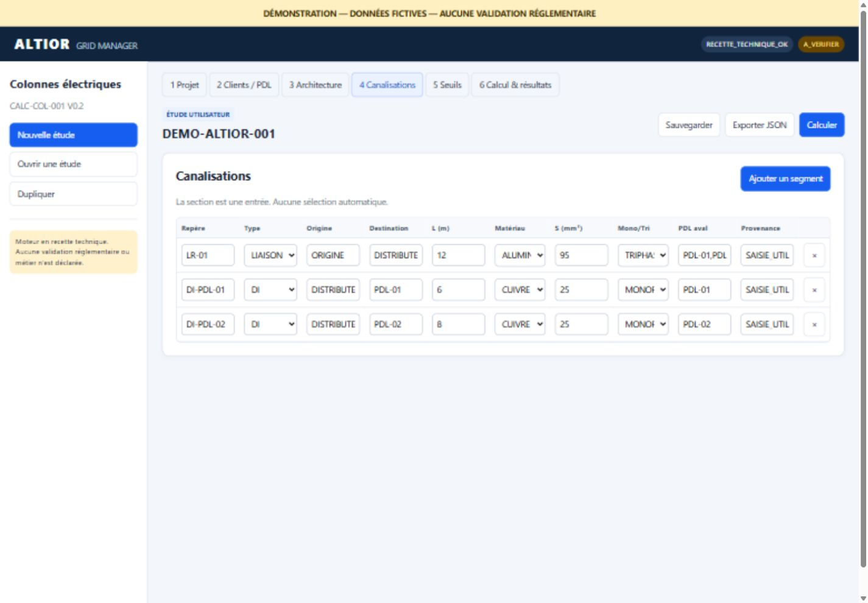Viewport: 868px width, 603px height.
Task: Delete the DI-PDL-02 segment row
Action: 814,324
